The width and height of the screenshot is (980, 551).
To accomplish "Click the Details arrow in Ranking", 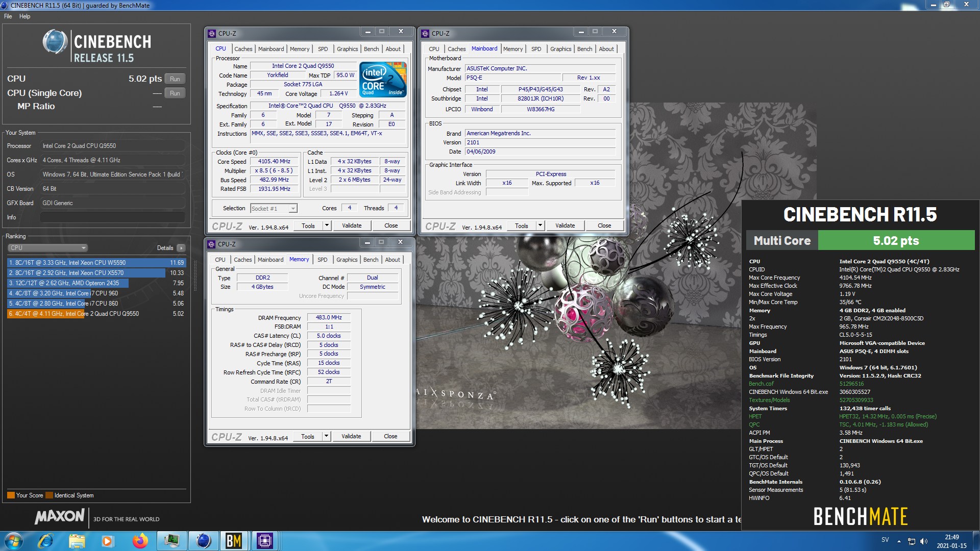I will click(181, 248).
